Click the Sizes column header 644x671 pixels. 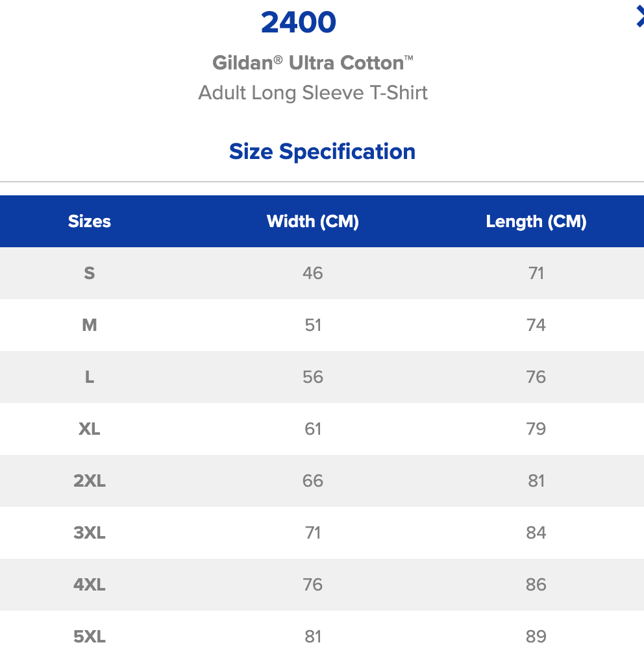[90, 221]
